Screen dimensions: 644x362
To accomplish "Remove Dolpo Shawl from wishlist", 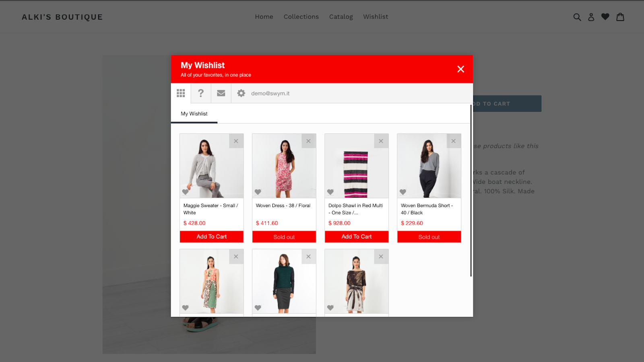I will 381,141.
